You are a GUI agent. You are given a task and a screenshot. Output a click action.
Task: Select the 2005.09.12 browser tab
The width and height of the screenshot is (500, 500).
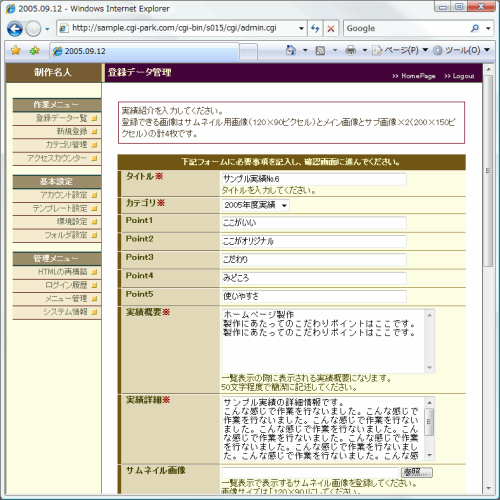point(144,51)
